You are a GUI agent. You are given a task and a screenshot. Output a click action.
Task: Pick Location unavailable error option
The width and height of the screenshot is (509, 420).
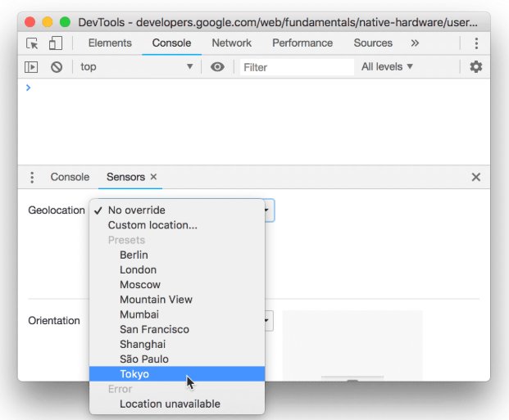pyautogui.click(x=170, y=404)
